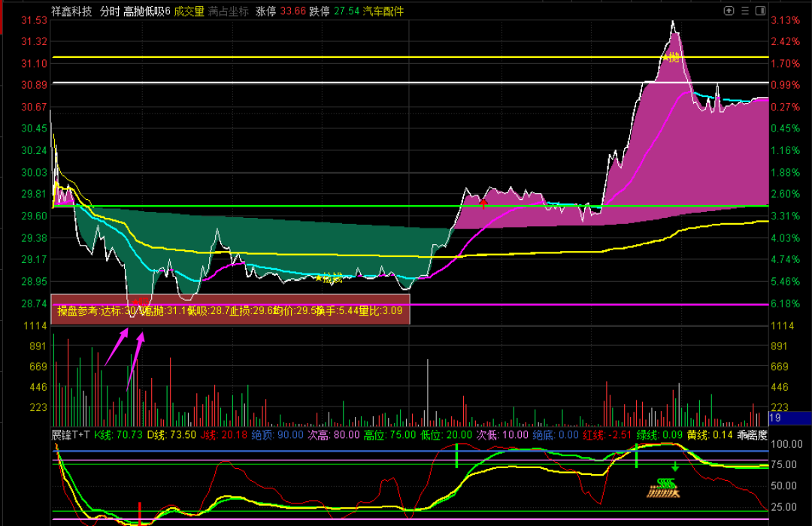Click the 汽车配件 sector link
Image resolution: width=812 pixels, height=526 pixels.
coord(383,11)
